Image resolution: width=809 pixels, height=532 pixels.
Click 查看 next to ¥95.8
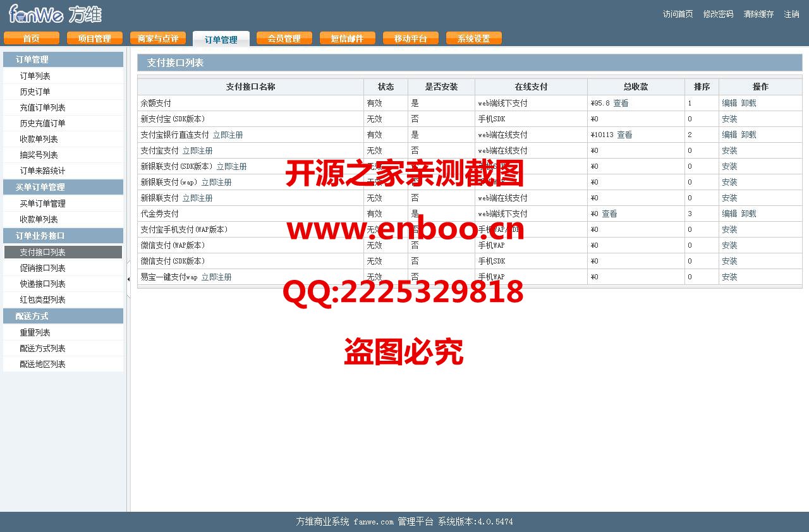[x=621, y=103]
